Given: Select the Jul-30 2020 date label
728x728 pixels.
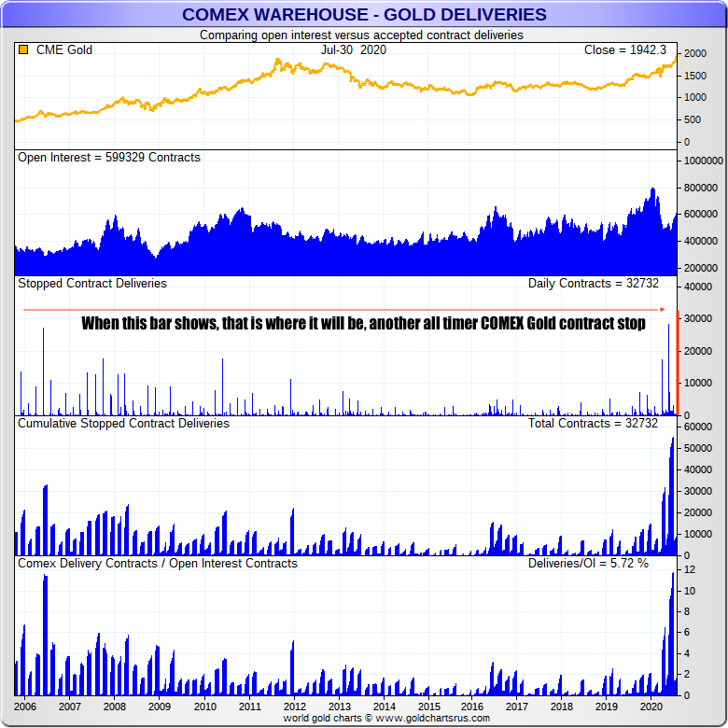Looking at the screenshot, I should [x=353, y=50].
